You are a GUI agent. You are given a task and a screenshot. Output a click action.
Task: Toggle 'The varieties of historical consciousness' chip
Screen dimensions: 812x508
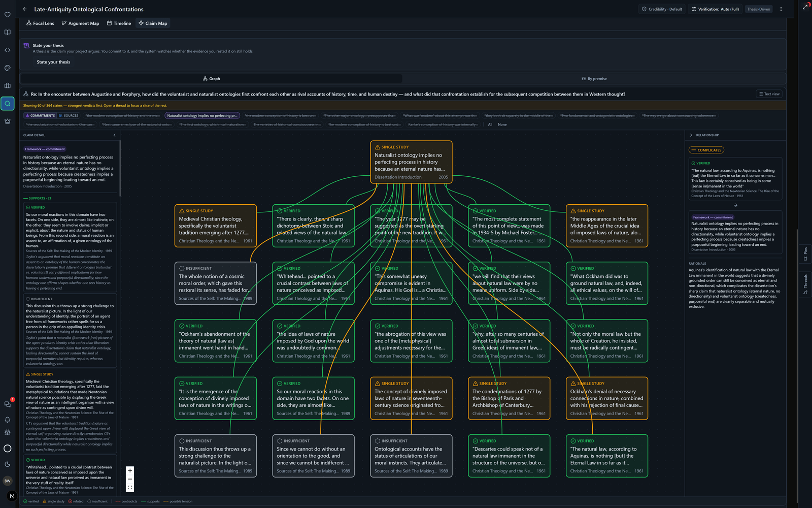click(x=287, y=124)
